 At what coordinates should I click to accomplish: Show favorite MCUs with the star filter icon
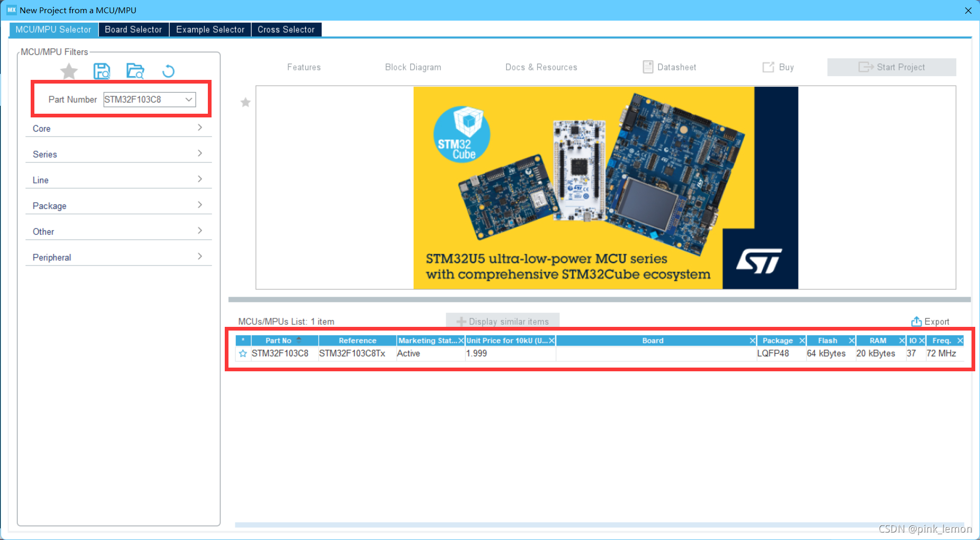click(69, 71)
